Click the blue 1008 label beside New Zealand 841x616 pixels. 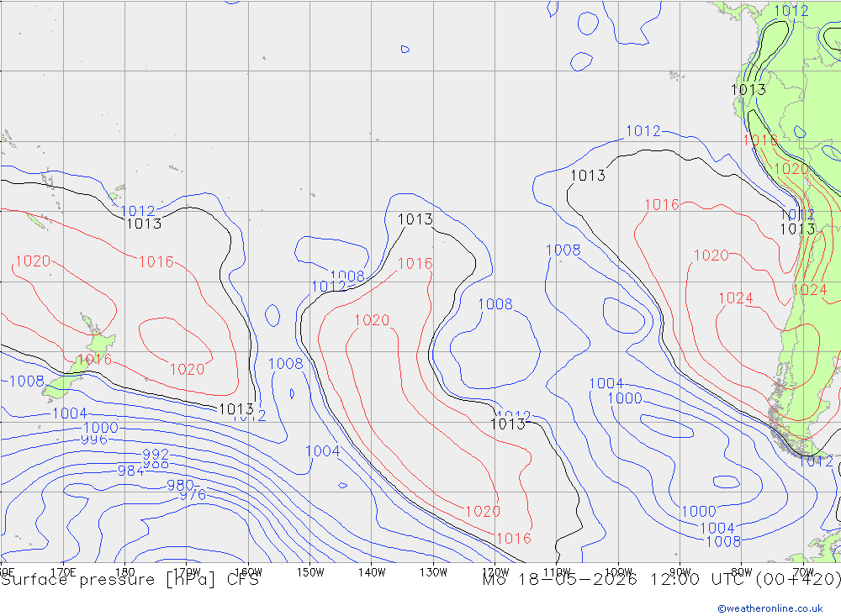tap(27, 382)
